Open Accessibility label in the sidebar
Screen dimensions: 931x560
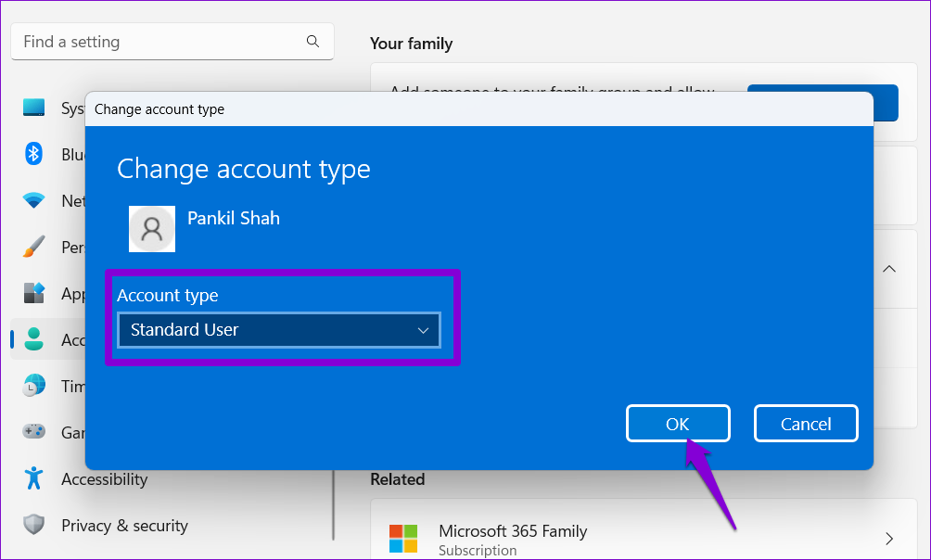[x=104, y=479]
